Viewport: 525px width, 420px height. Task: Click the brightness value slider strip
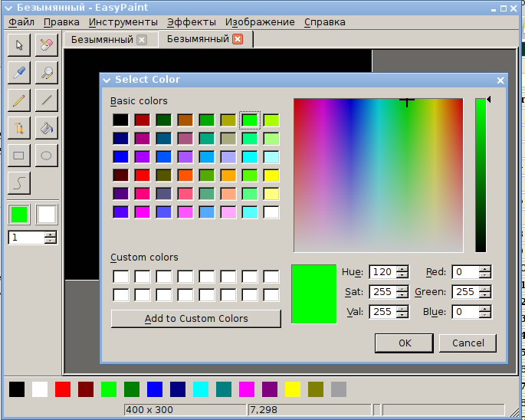[x=481, y=176]
